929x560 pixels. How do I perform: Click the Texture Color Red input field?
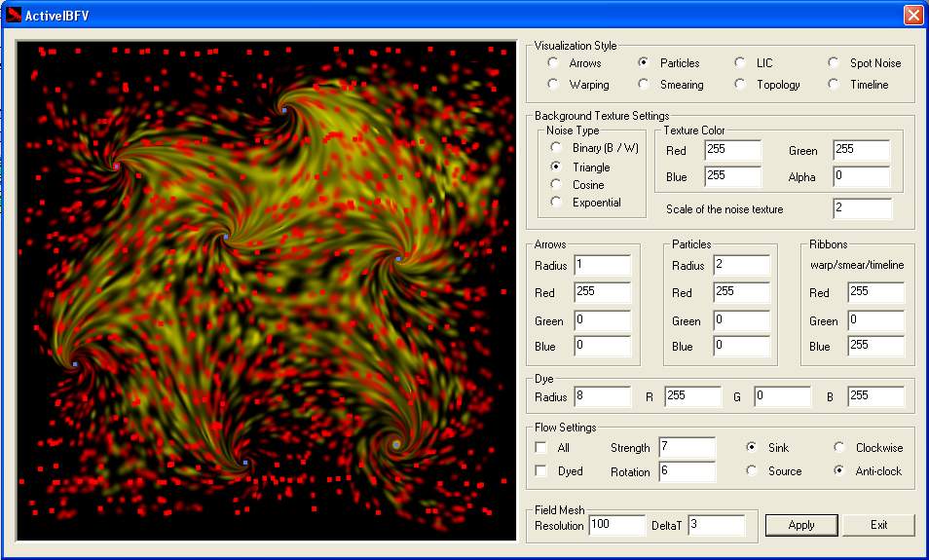pos(732,150)
